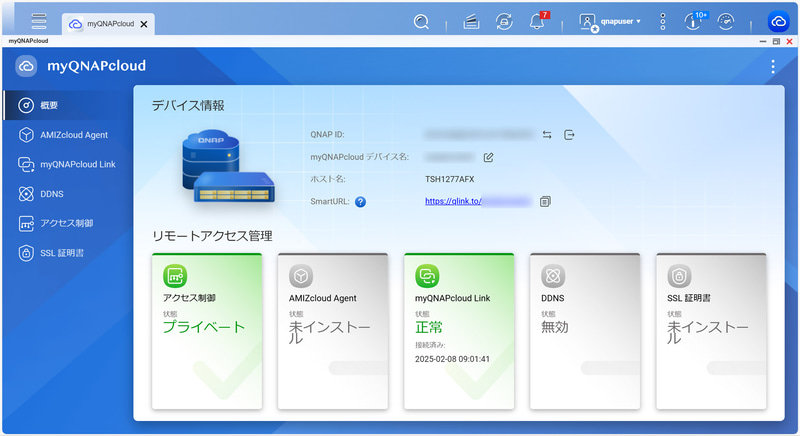The image size is (800, 436).
Task: Open the info icon with 10+ badge
Action: (x=694, y=21)
